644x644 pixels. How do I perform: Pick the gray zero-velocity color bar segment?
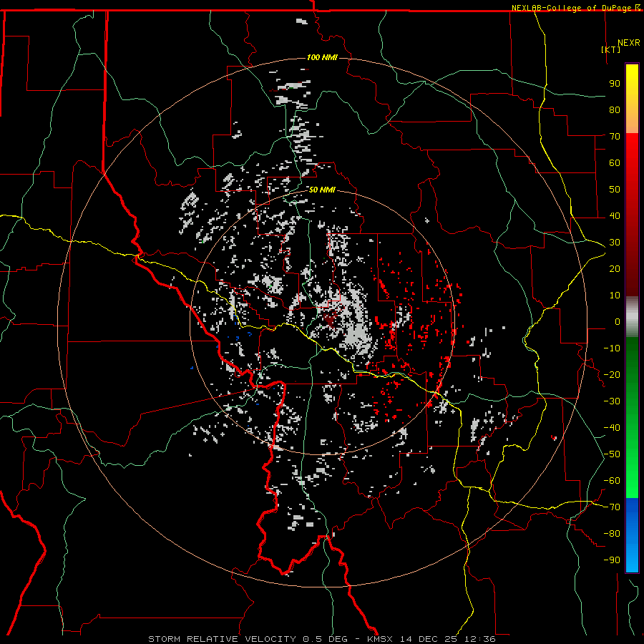632,317
